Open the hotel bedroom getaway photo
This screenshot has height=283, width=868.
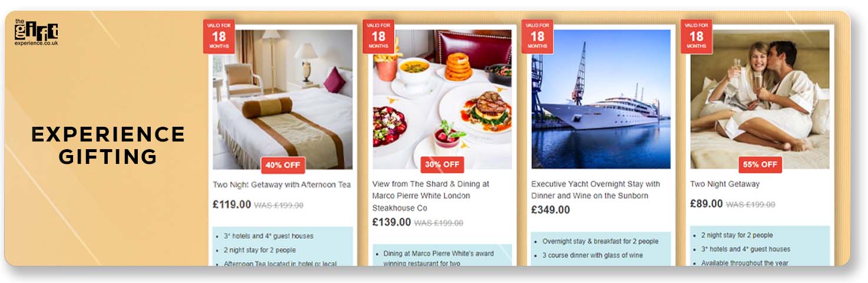pyautogui.click(x=283, y=100)
